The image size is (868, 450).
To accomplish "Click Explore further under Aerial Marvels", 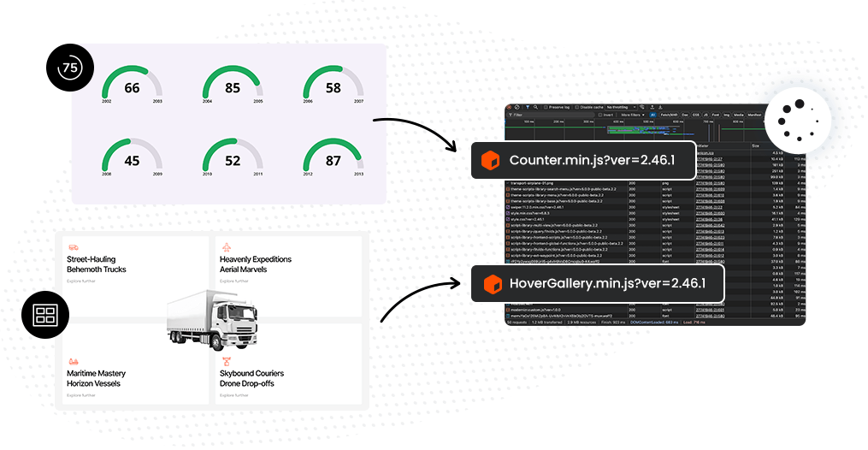I will 234,281.
